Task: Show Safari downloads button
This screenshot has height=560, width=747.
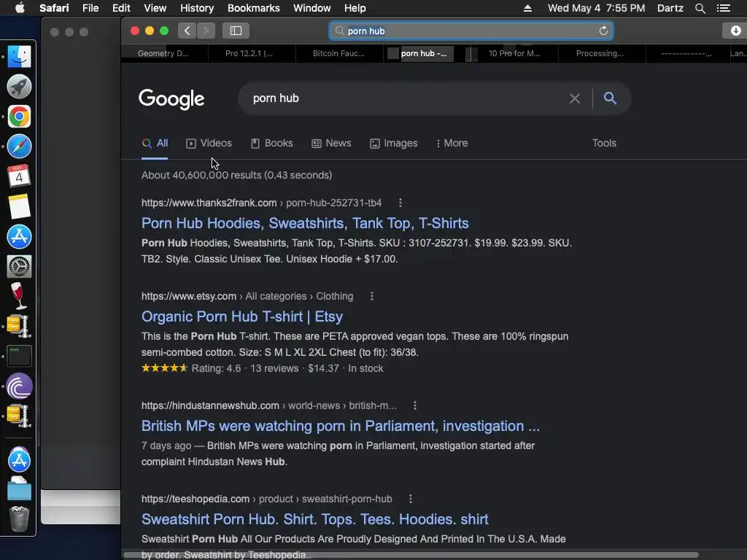Action: (735, 31)
